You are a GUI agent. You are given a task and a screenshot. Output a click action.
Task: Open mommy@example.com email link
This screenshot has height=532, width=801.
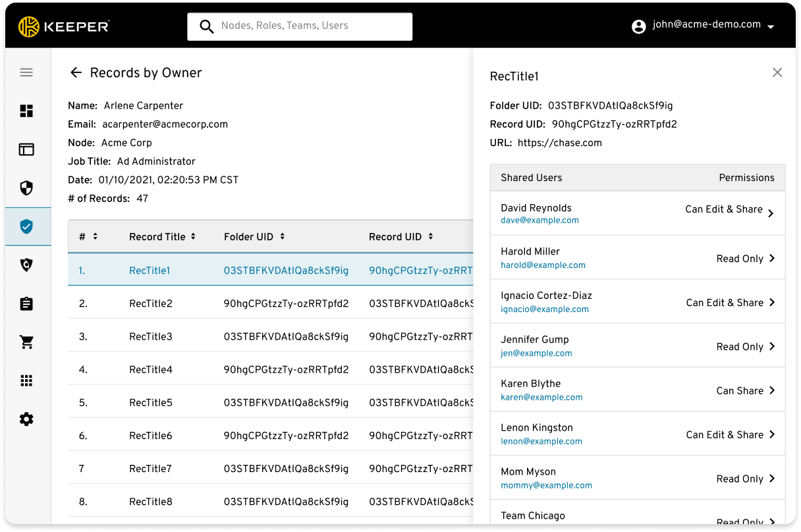tap(546, 485)
